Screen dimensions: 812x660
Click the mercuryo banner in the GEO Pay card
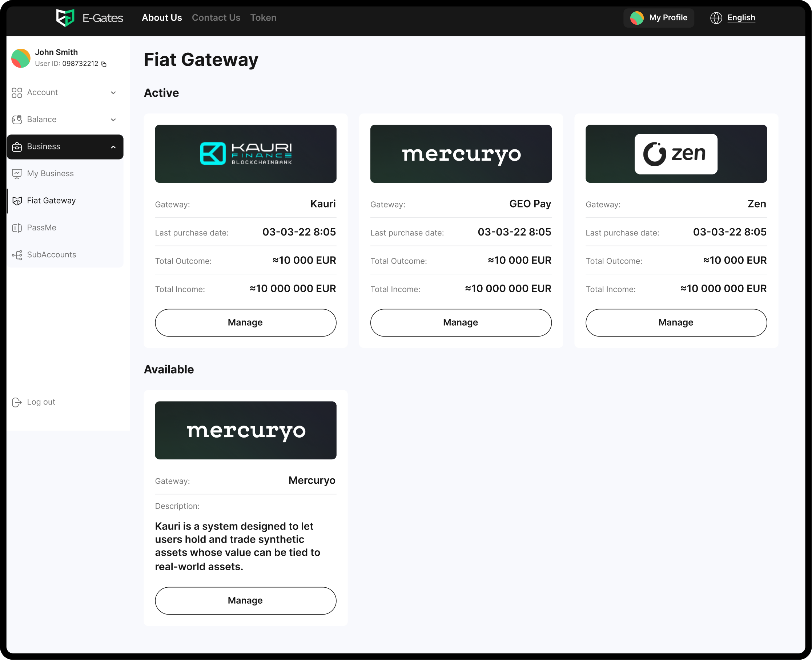pos(461,154)
